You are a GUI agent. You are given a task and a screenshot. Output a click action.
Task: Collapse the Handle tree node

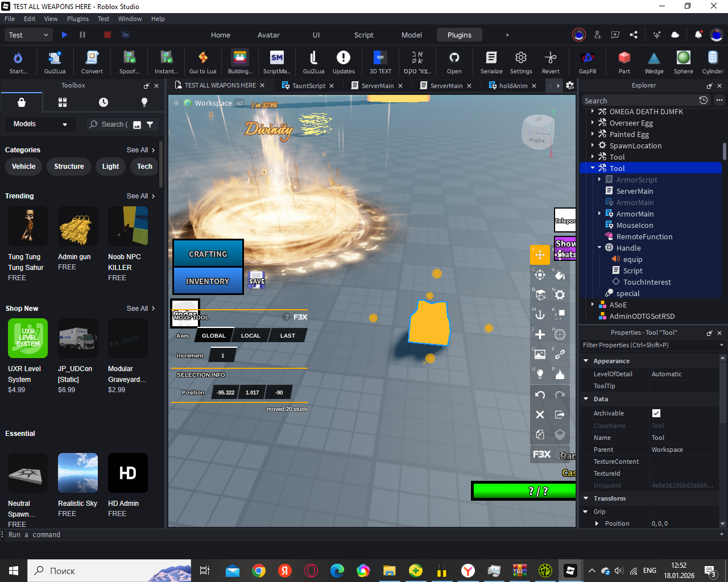tap(599, 248)
